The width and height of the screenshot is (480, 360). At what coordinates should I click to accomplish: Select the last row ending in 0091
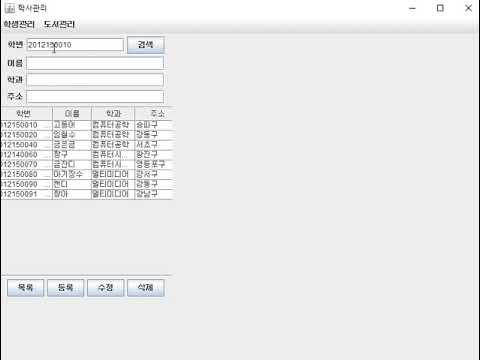[87, 194]
